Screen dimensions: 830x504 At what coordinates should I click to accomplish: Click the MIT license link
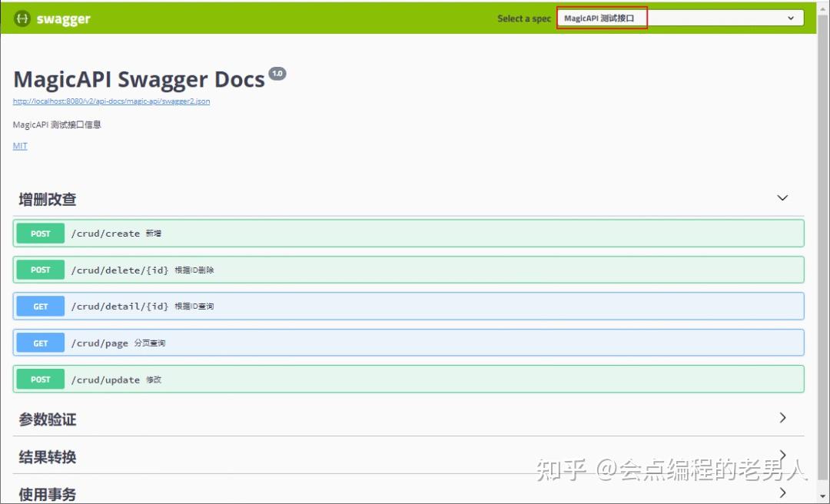(x=19, y=145)
